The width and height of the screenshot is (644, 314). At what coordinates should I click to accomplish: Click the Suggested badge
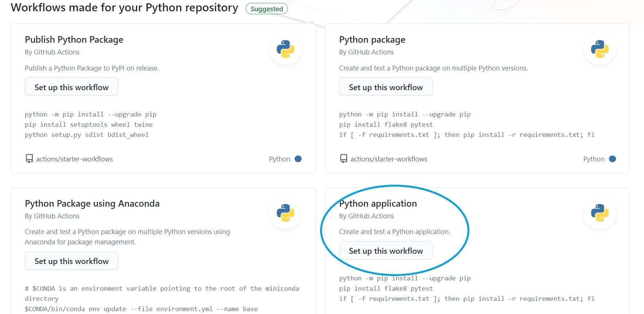(x=267, y=9)
